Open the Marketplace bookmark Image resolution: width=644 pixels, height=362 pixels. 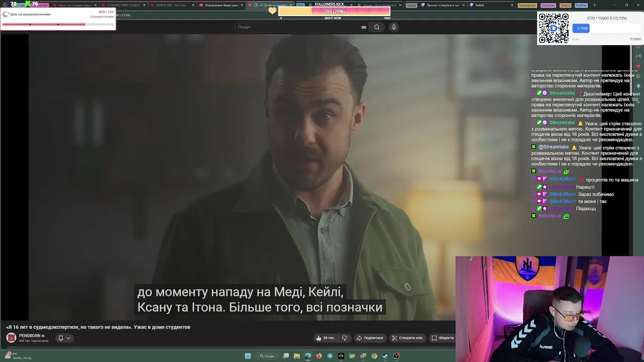coord(527,5)
